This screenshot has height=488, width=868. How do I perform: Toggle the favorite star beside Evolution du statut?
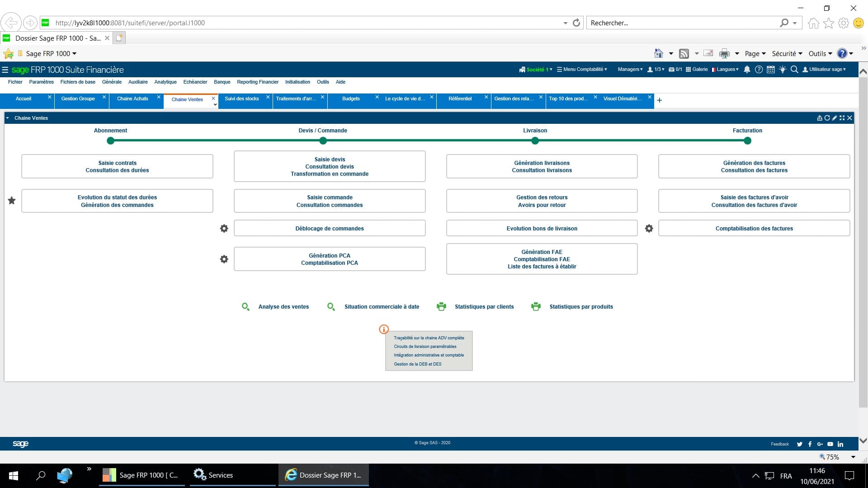pos(12,201)
